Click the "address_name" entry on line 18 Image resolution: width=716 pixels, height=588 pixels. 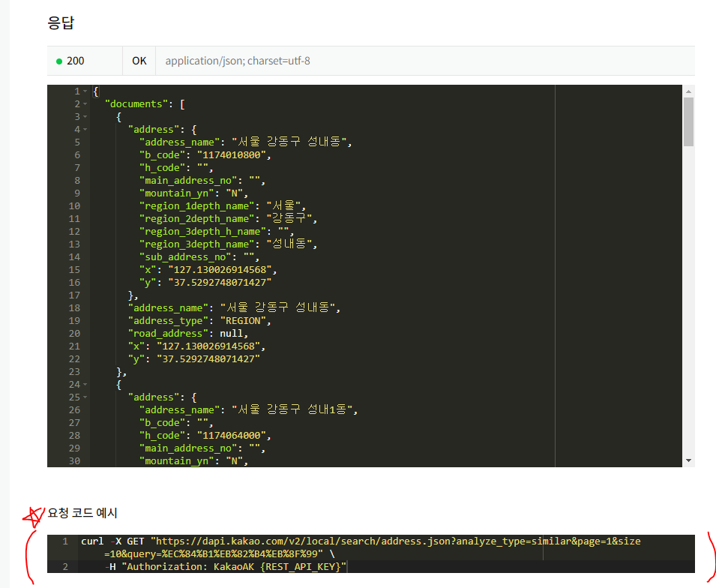[x=234, y=308]
